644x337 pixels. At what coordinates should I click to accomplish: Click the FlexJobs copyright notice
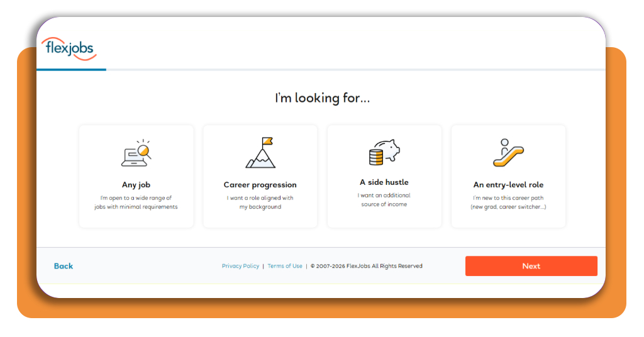367,266
